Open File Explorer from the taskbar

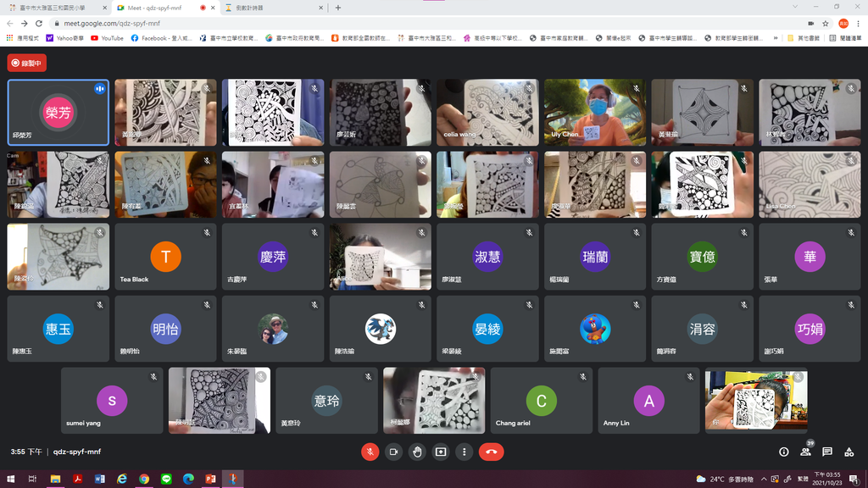pos(55,479)
